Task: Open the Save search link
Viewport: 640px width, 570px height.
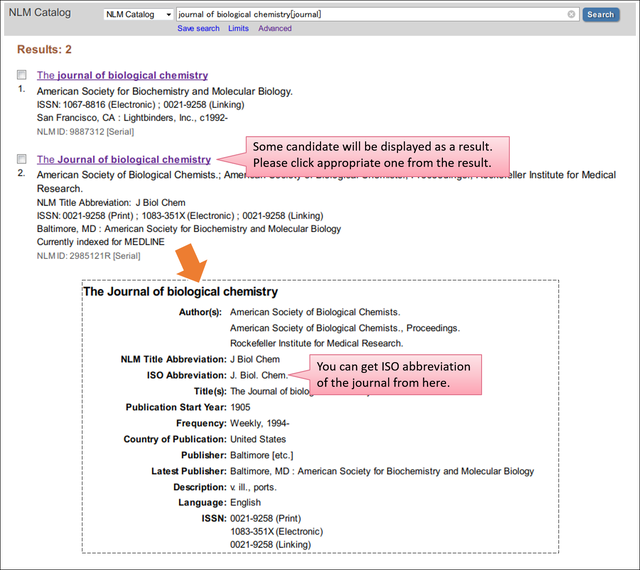Action: click(198, 28)
